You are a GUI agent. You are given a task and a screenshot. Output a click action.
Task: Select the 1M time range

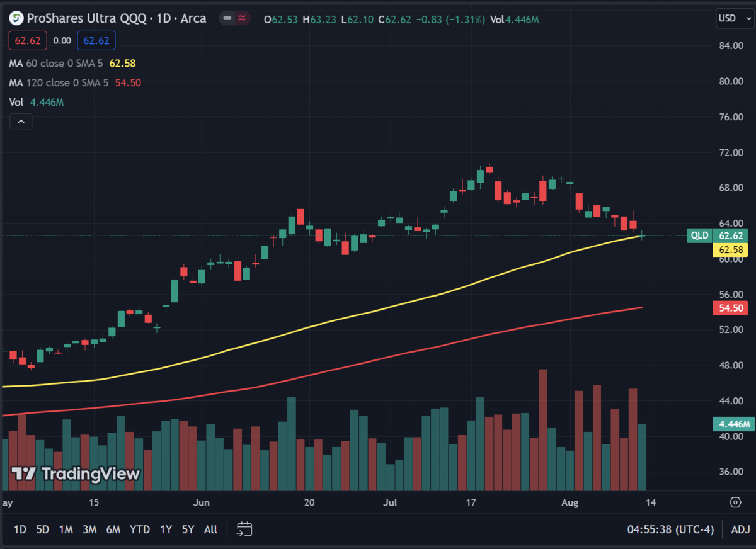click(66, 529)
